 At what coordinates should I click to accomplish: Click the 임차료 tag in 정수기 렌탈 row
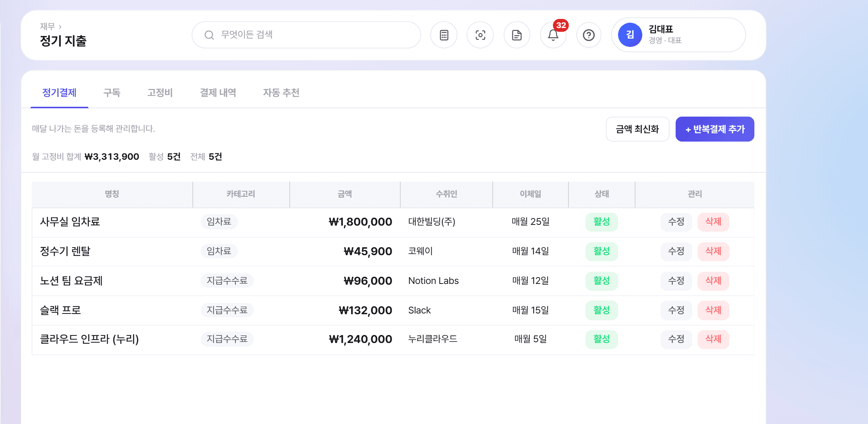tap(219, 251)
